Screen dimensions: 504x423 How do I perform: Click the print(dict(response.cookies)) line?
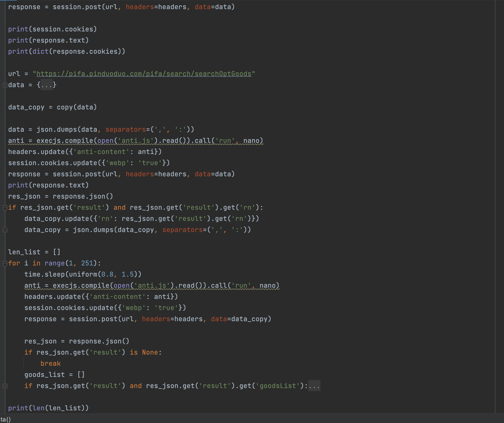[x=67, y=51]
